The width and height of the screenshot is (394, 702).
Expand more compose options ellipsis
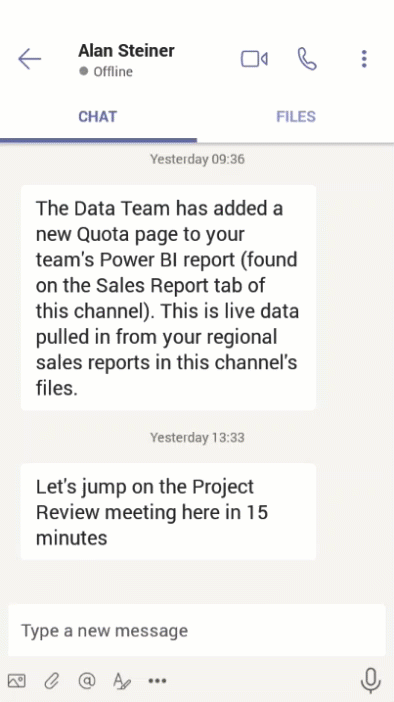point(157,681)
